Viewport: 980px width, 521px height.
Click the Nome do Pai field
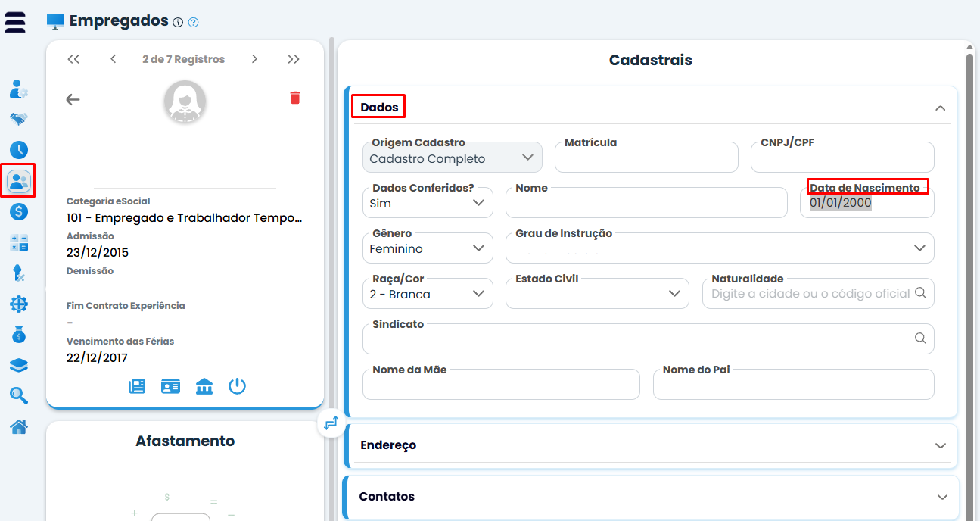794,385
